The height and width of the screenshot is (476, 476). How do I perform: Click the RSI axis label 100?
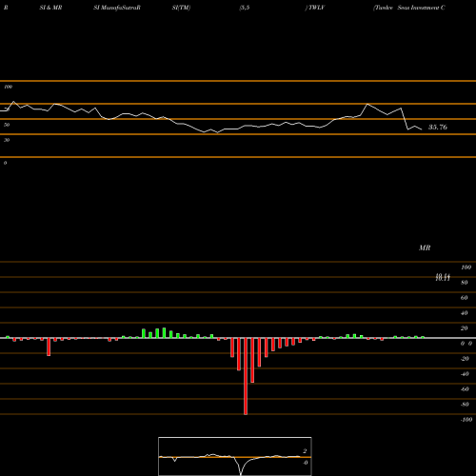point(8,87)
